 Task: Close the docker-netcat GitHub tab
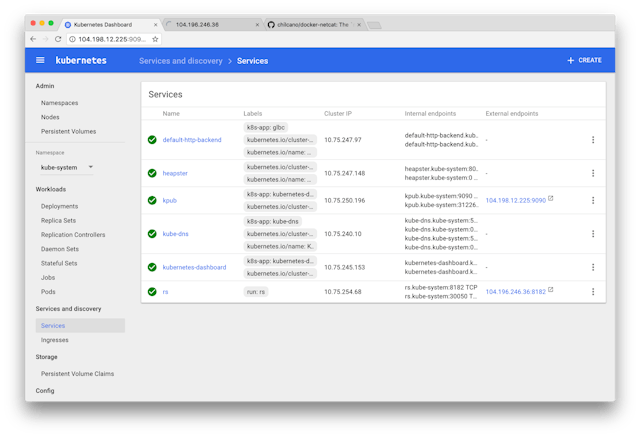(359, 25)
